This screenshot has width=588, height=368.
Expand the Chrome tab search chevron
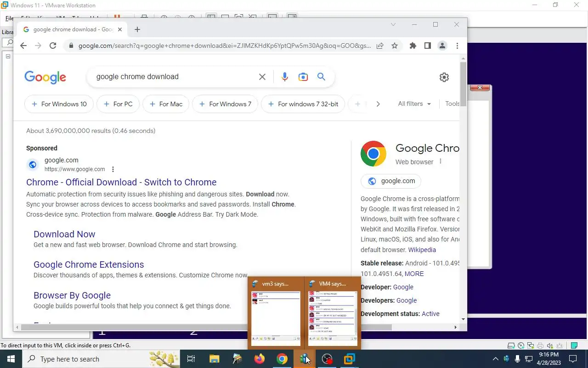[393, 24]
